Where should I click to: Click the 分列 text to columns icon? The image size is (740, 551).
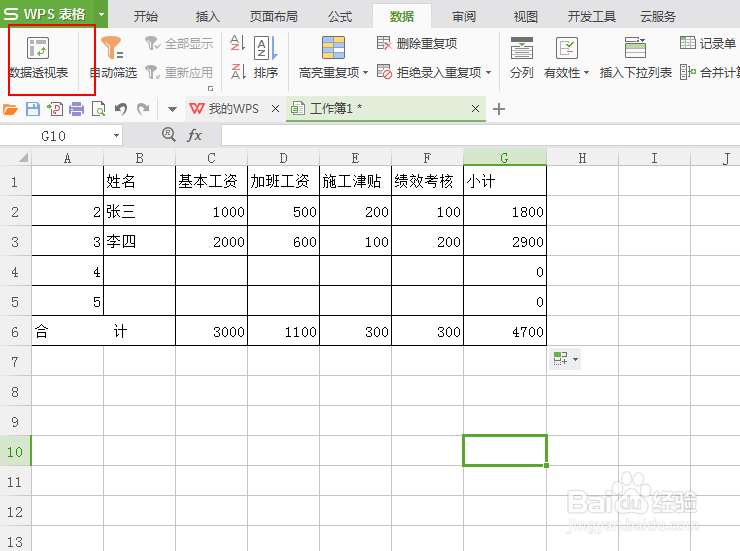pyautogui.click(x=521, y=48)
